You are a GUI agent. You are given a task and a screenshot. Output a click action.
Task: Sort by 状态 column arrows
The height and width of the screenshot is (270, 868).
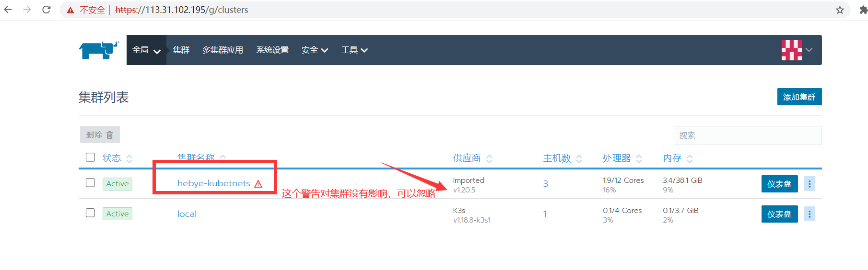129,158
